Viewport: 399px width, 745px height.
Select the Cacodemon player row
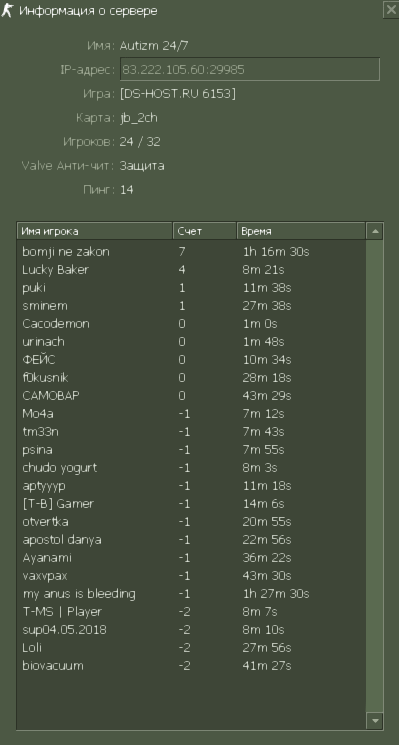coord(191,324)
